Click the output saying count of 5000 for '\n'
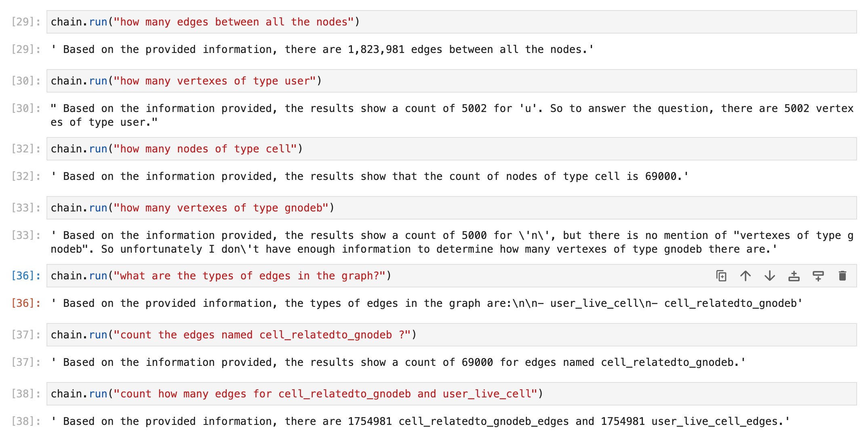The width and height of the screenshot is (868, 435). [452, 242]
